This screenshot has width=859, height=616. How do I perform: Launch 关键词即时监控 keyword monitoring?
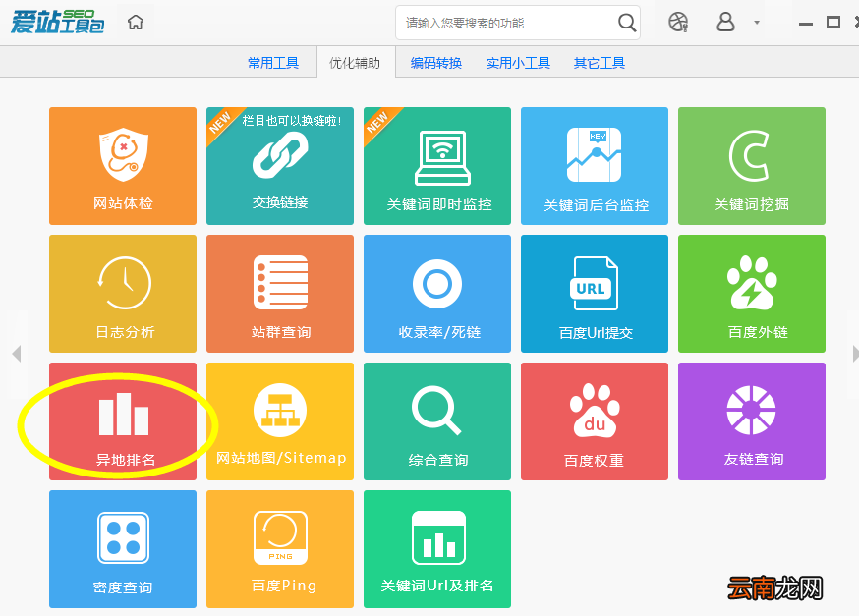pyautogui.click(x=437, y=166)
